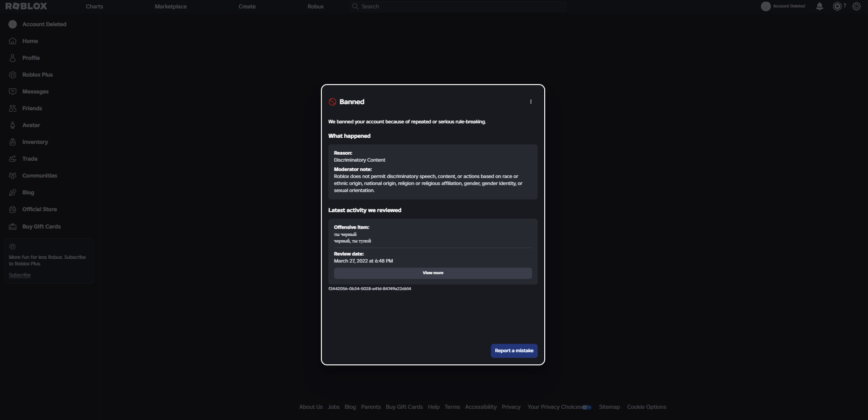
Task: Open the Jobs footer link
Action: point(334,407)
